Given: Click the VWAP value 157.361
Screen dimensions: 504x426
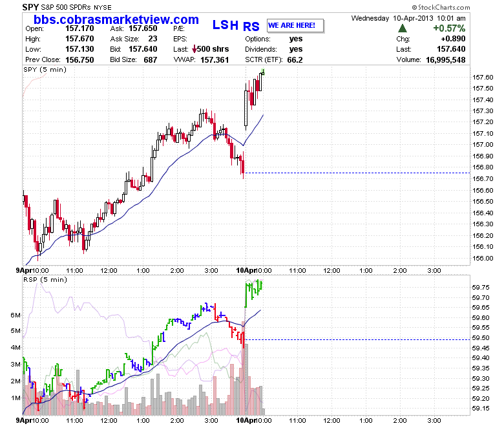Looking at the screenshot, I should (215, 60).
